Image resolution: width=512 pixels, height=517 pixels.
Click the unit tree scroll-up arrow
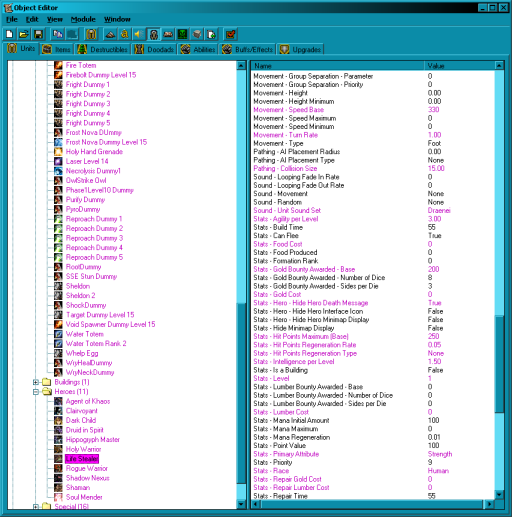click(x=241, y=65)
